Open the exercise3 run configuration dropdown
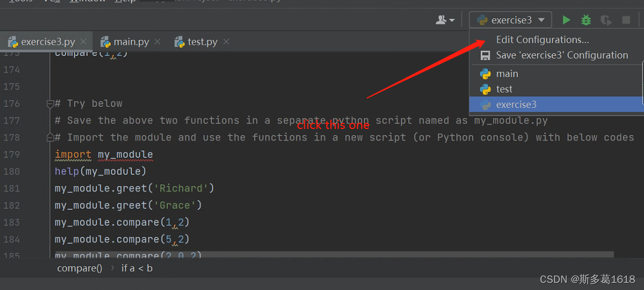This screenshot has height=290, width=644. click(x=511, y=20)
